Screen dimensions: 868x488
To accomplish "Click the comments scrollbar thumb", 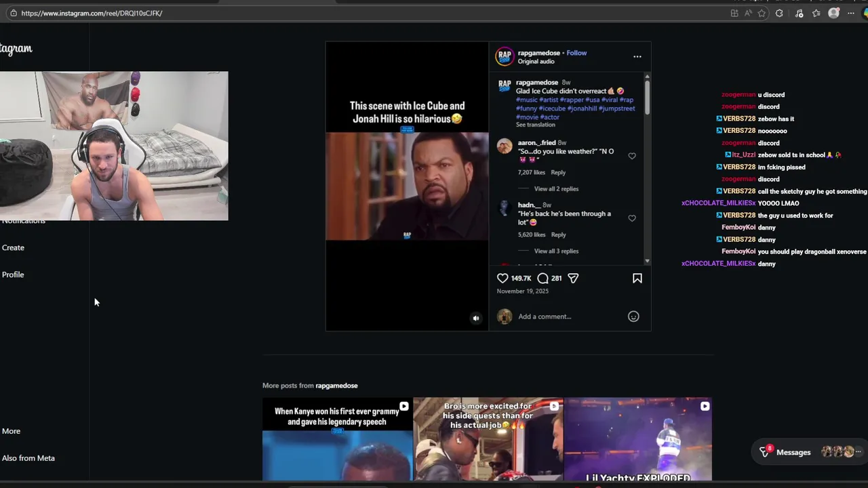I will click(x=647, y=98).
